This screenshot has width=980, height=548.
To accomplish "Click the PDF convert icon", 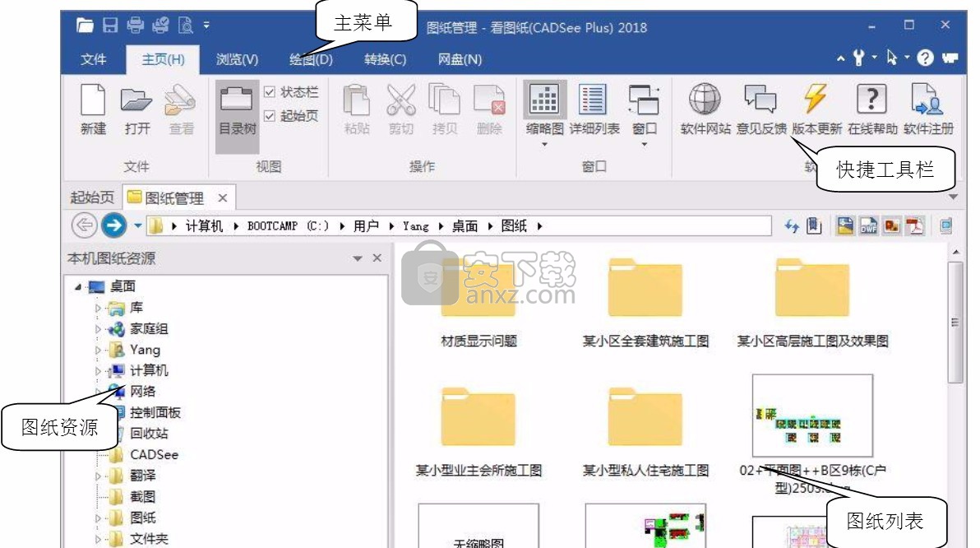I will 915,225.
